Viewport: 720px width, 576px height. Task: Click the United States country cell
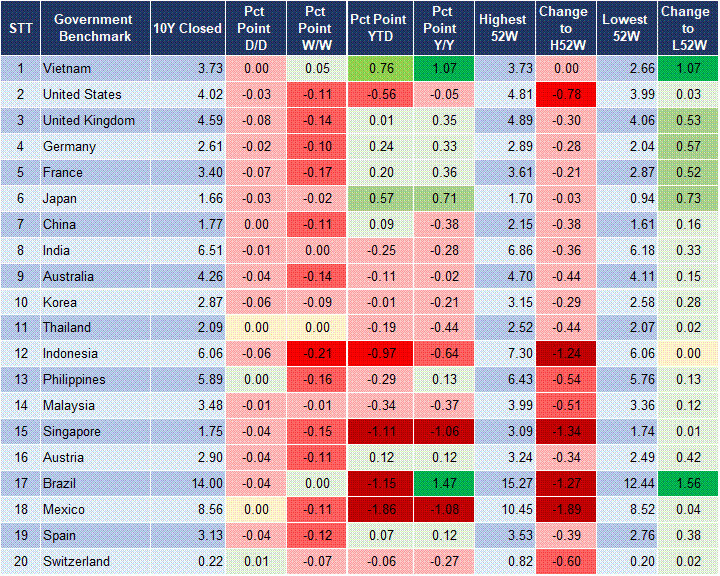(x=82, y=94)
